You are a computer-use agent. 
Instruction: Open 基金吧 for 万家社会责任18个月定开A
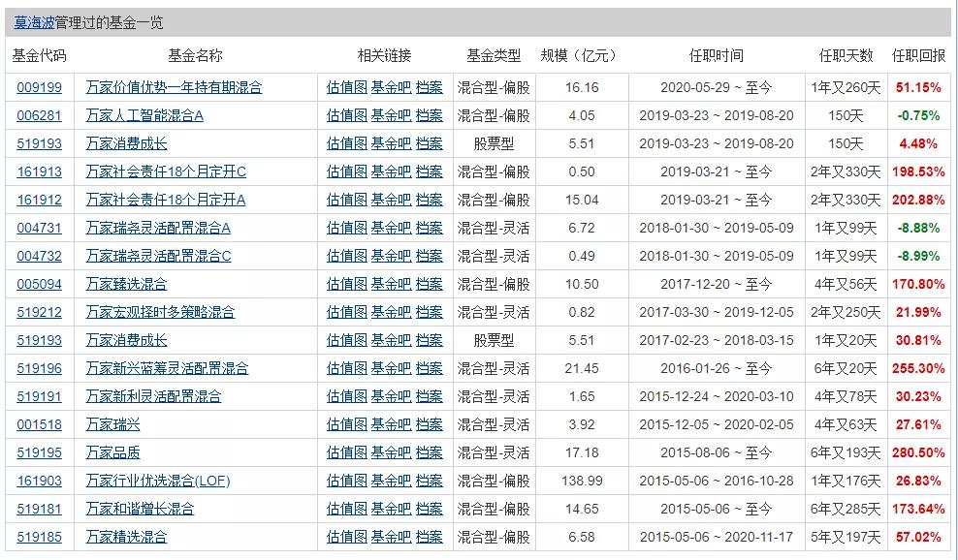(391, 200)
